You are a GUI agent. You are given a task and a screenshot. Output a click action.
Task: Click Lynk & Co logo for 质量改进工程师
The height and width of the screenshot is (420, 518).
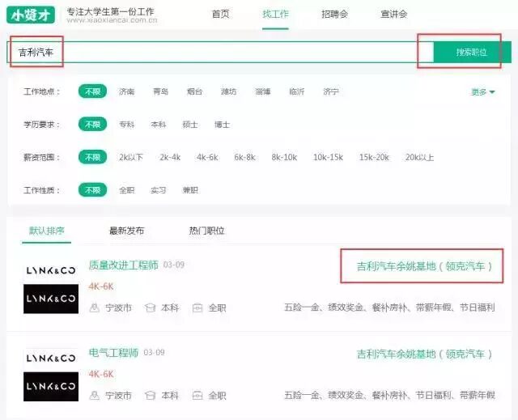pyautogui.click(x=51, y=286)
